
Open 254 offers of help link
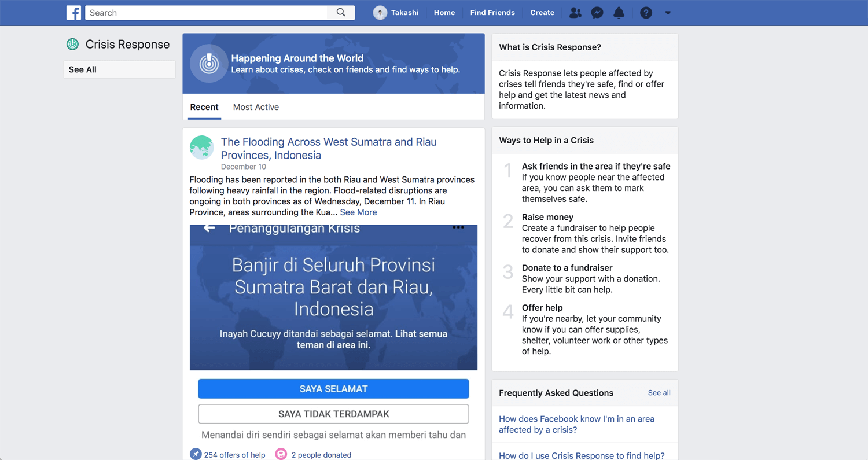point(234,455)
